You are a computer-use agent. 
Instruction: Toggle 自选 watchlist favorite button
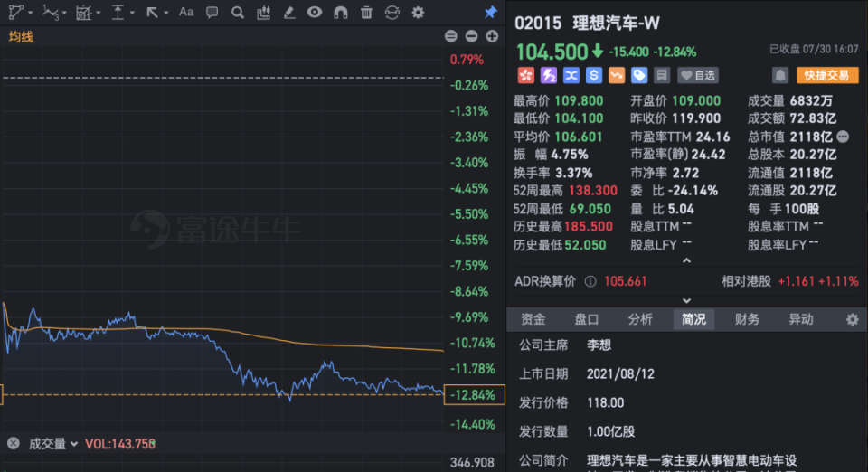click(698, 75)
